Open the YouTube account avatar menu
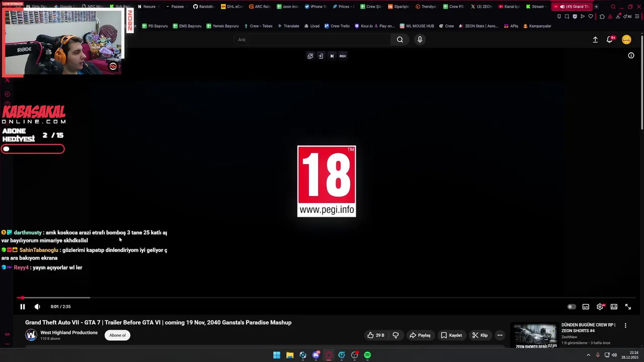 click(626, 40)
